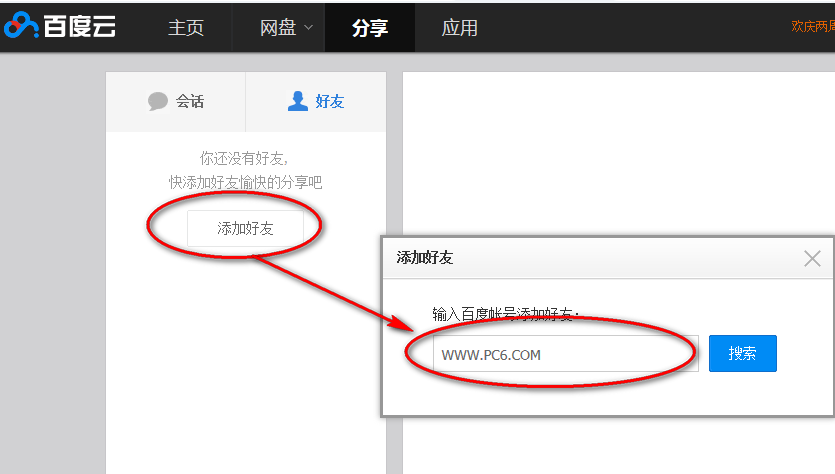Image resolution: width=835 pixels, height=474 pixels.
Task: Go to the 网盘 navigation item
Action: coord(278,28)
